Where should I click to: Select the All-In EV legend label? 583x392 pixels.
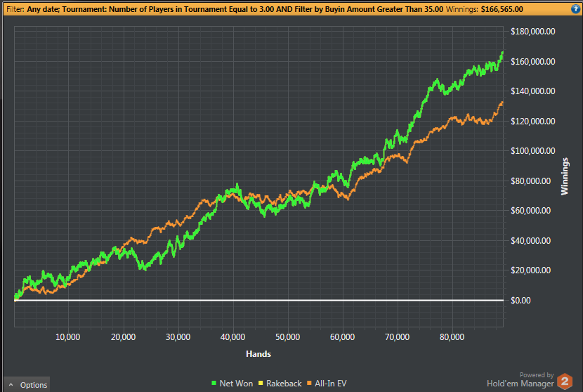331,384
